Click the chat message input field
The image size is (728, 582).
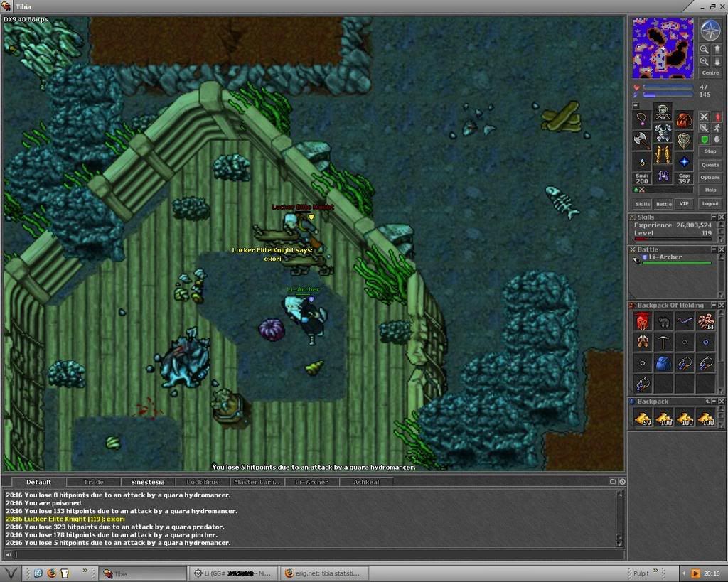319,554
